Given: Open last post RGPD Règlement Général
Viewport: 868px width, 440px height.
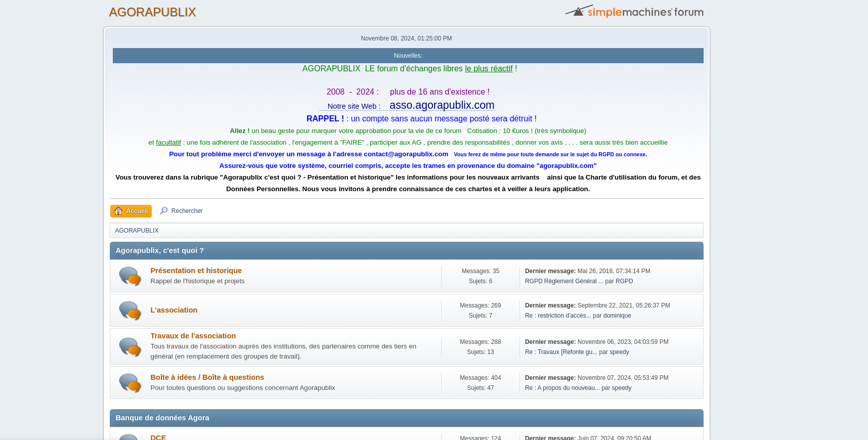Looking at the screenshot, I should click(x=564, y=281).
